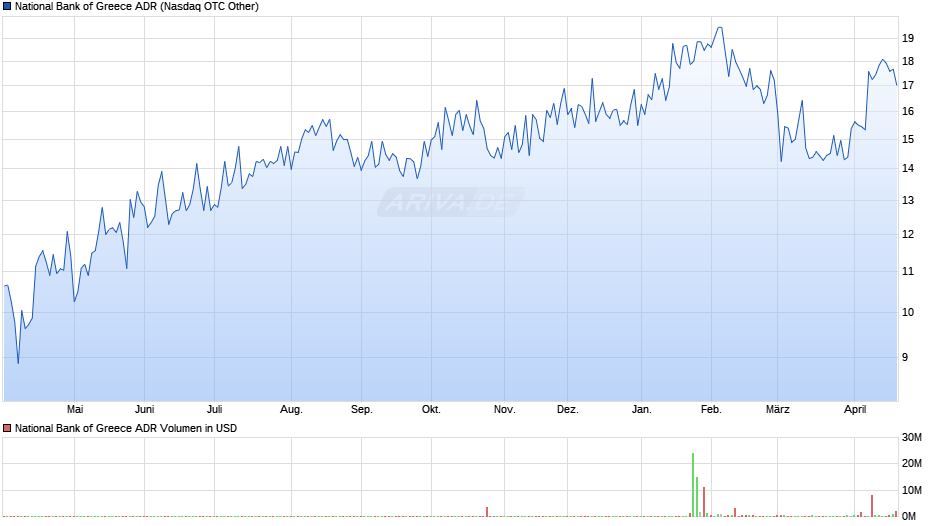The height and width of the screenshot is (526, 940).
Task: Click the price axis value 9
Action: pos(905,357)
